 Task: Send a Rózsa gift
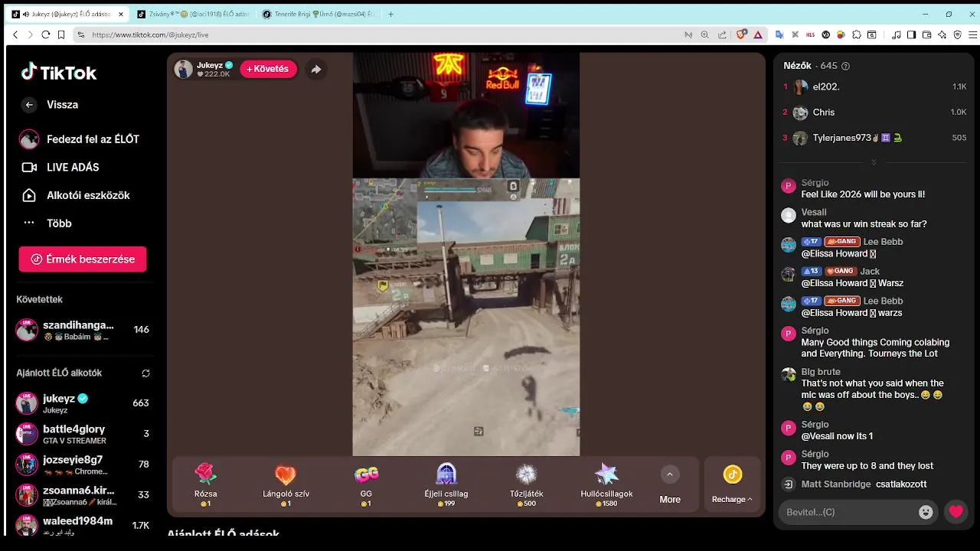tap(206, 484)
